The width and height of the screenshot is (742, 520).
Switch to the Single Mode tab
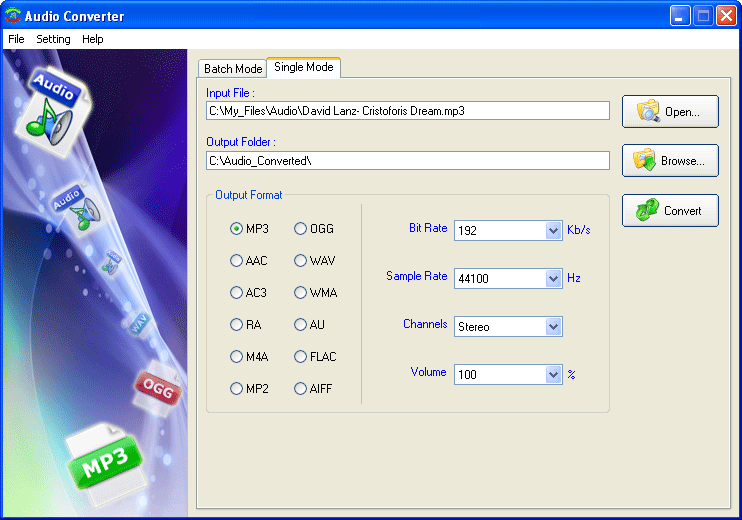pos(304,67)
